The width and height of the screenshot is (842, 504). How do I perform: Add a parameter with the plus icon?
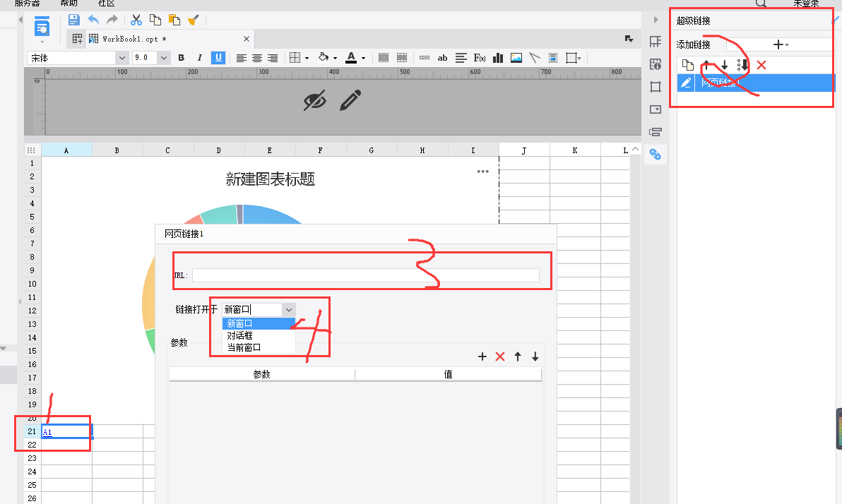pyautogui.click(x=482, y=356)
